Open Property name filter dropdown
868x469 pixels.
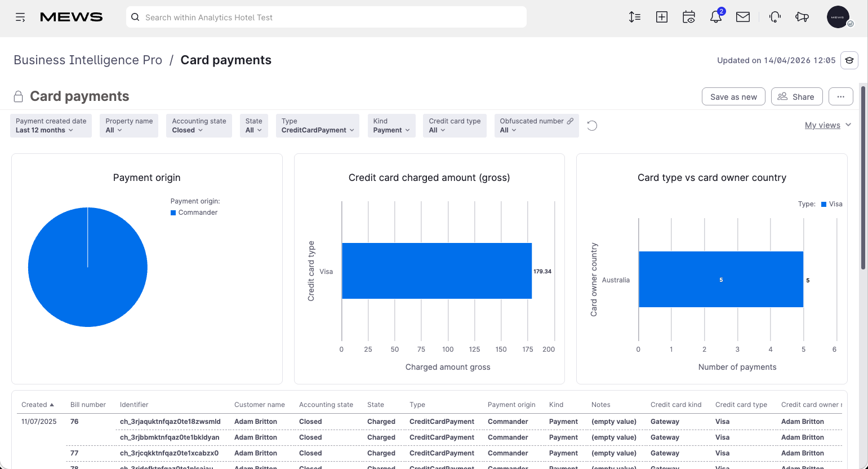(x=129, y=126)
